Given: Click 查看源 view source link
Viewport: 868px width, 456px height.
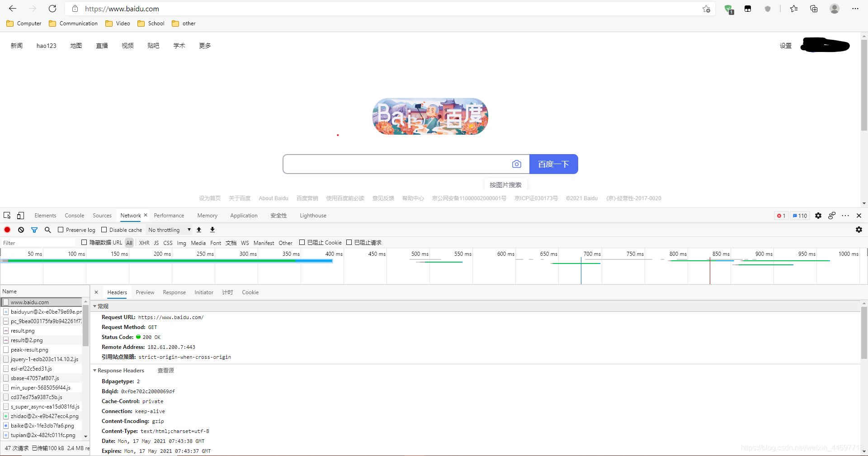Looking at the screenshot, I should (165, 371).
